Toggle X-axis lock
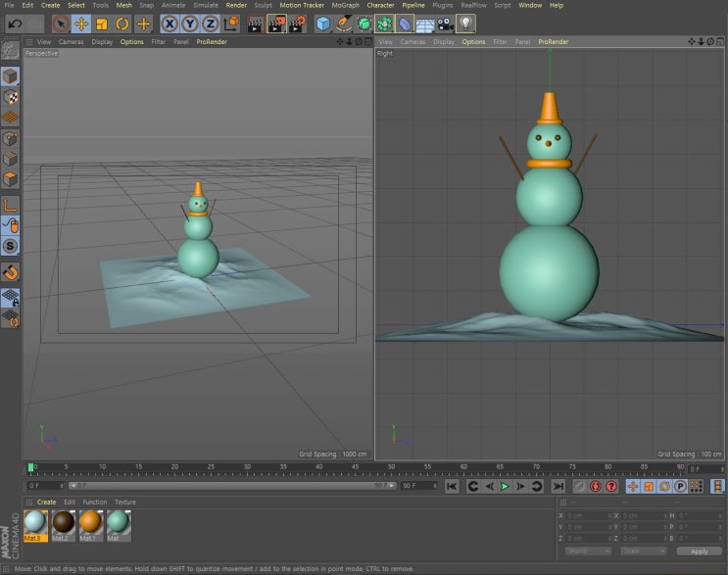This screenshot has height=575, width=728. pos(170,24)
